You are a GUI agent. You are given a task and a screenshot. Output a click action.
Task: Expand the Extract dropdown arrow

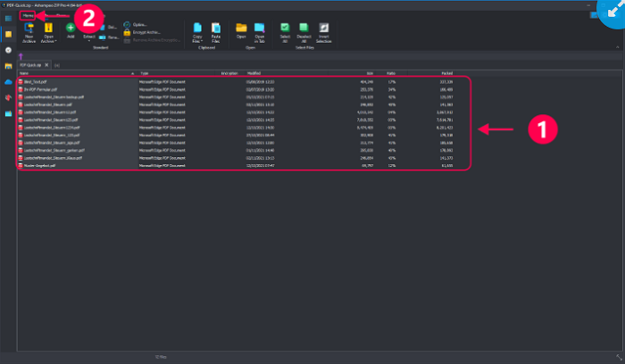(89, 41)
